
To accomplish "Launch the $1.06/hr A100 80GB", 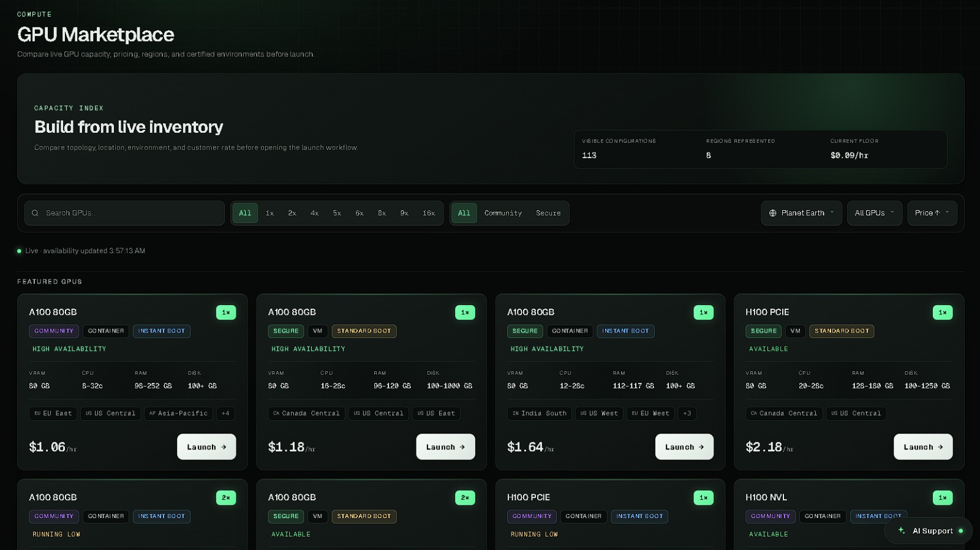I will (206, 447).
